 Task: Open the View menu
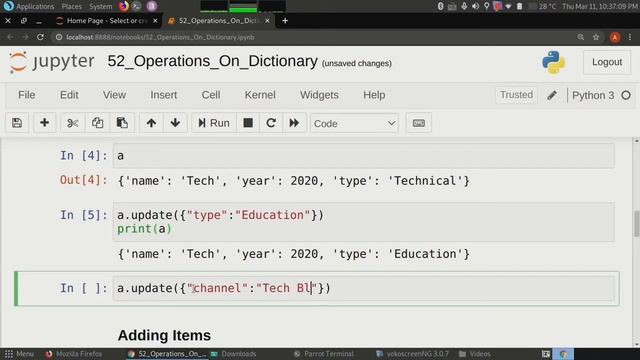tap(114, 95)
